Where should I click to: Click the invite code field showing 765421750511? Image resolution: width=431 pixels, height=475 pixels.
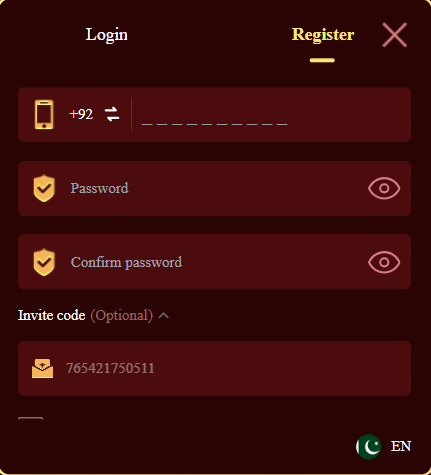pyautogui.click(x=214, y=368)
